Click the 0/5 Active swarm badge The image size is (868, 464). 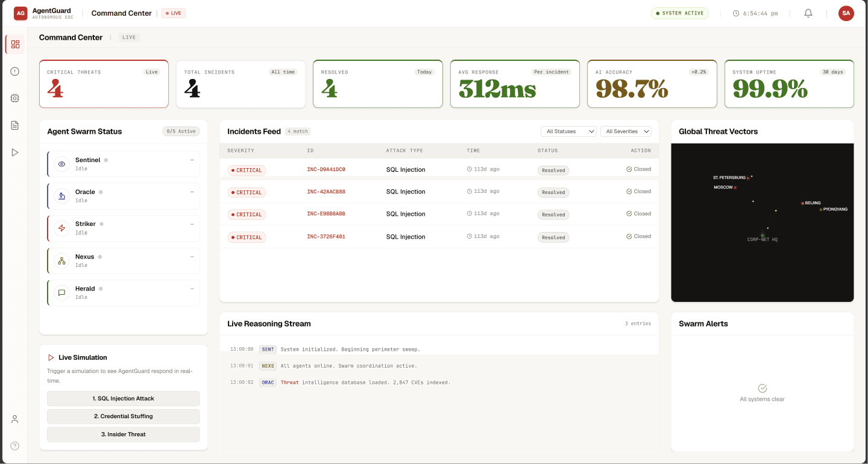pyautogui.click(x=181, y=131)
